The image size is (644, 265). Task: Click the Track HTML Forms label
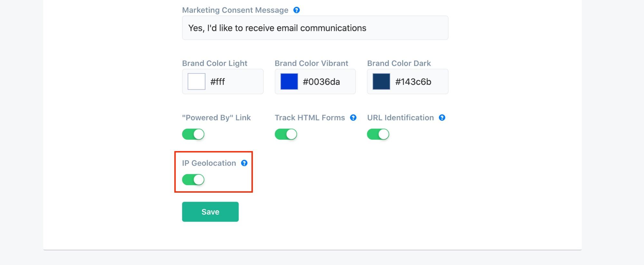[310, 118]
